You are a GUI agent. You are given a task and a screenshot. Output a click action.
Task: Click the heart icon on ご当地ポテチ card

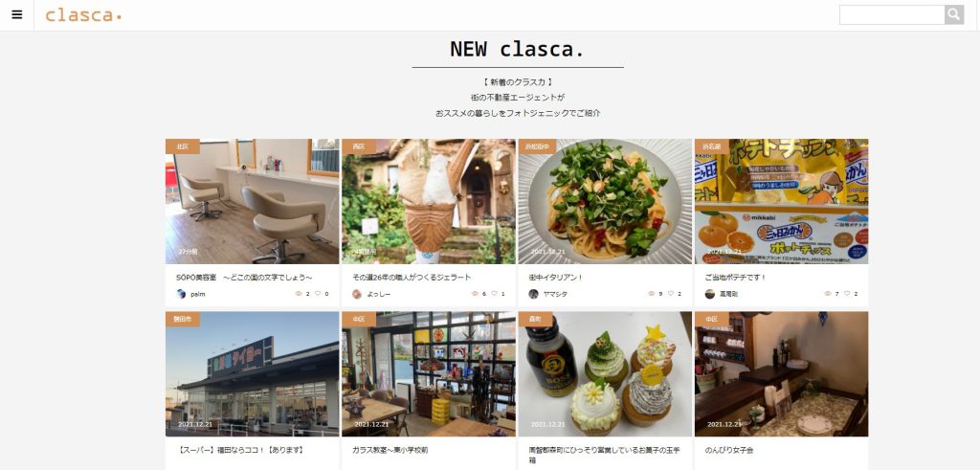(x=847, y=294)
